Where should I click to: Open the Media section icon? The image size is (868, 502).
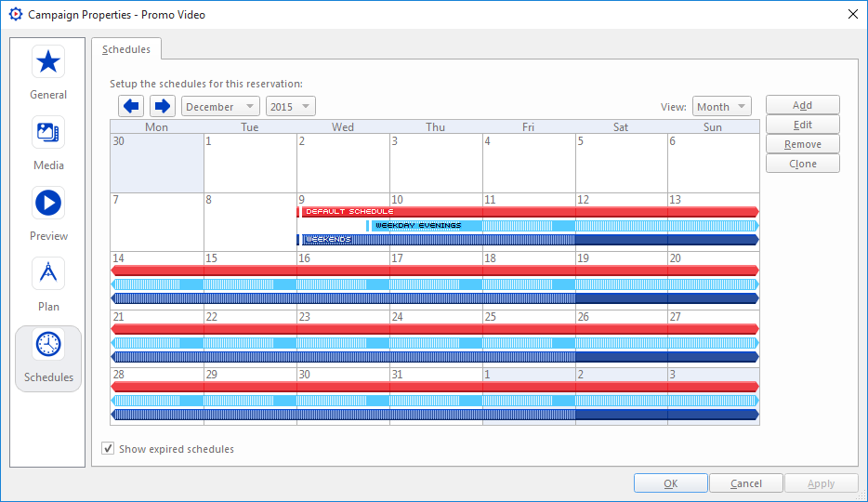48,133
